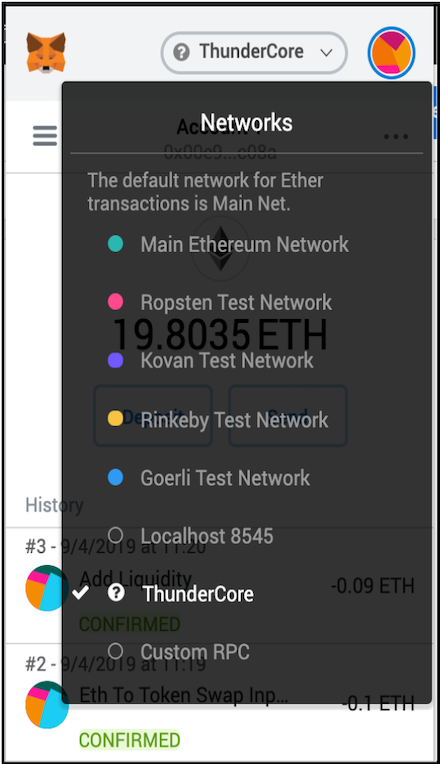Screen dimensions: 440x764
Task: Switch to Main Ethereum Network
Action: pyautogui.click(x=228, y=244)
